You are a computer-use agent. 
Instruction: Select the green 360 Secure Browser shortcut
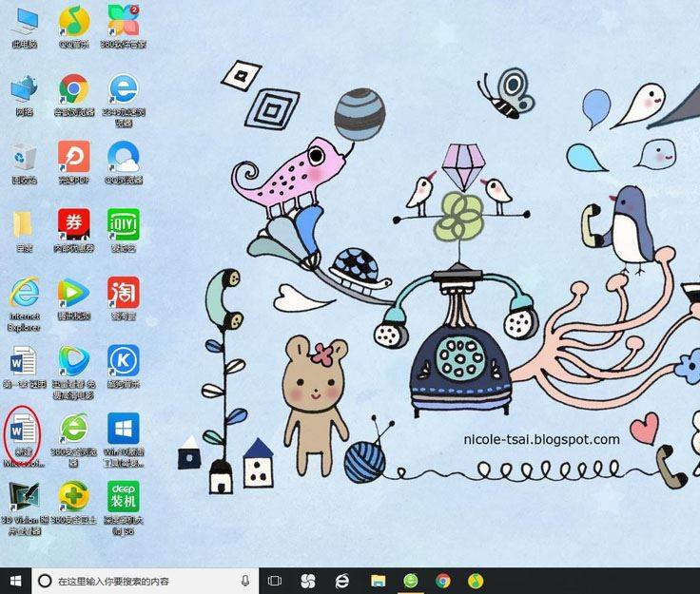point(73,441)
